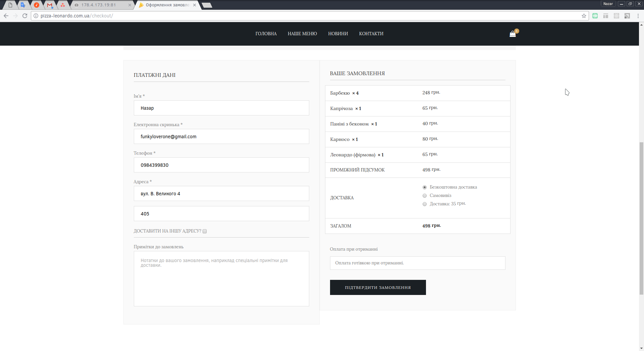
Task: Click the ПЛАТІЖНІ ДАНІ heading
Action: [155, 75]
